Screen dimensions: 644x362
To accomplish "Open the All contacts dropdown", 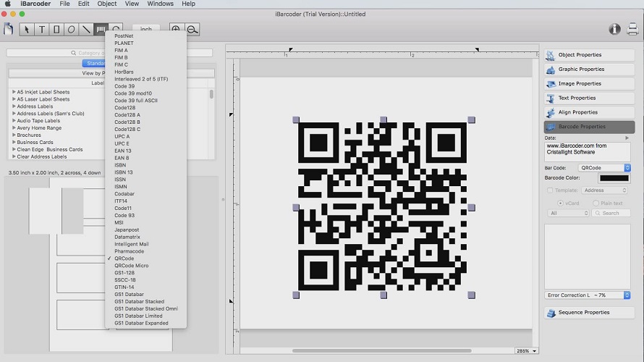I will pos(569,214).
